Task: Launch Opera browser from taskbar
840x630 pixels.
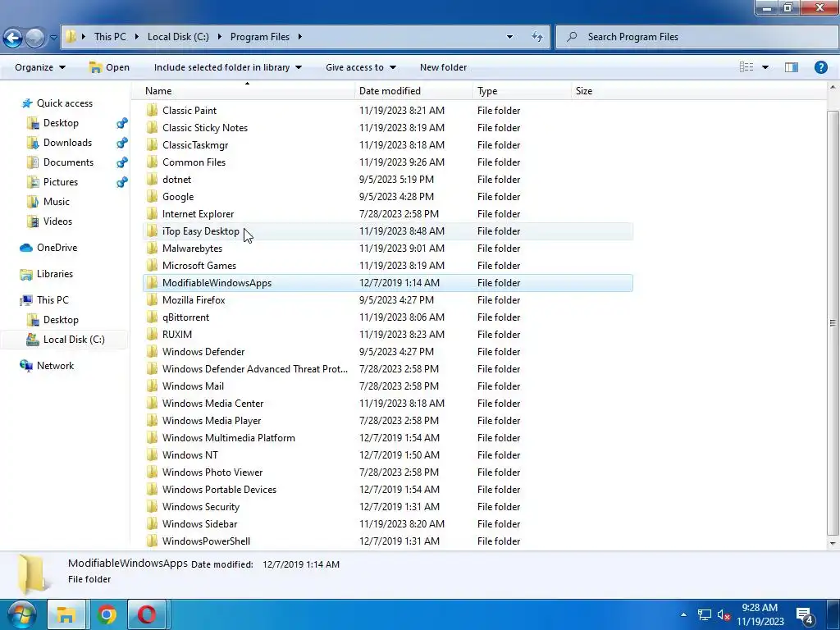Action: pyautogui.click(x=147, y=614)
